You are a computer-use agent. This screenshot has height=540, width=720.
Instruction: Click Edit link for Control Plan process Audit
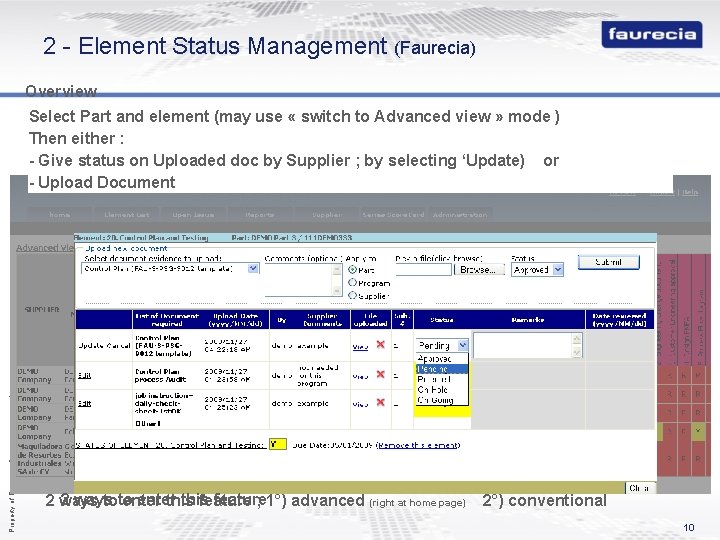(84, 376)
